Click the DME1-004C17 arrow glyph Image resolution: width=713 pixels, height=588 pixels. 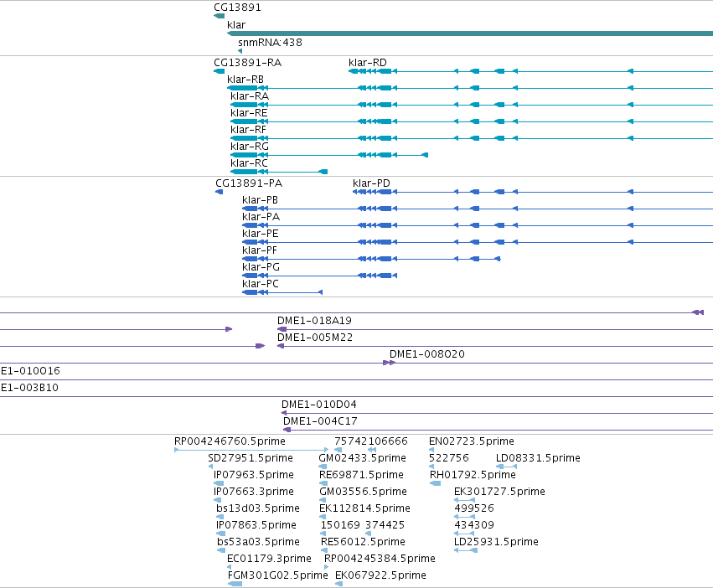pos(287,430)
